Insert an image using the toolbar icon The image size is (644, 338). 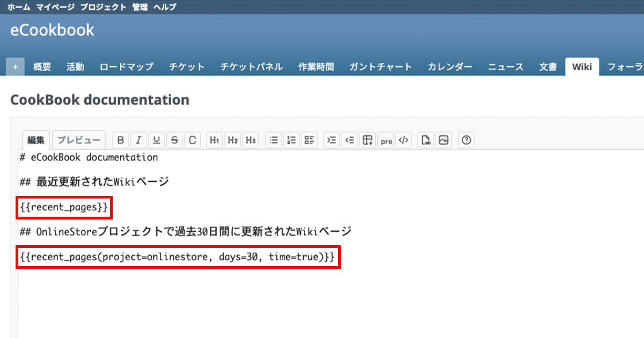click(x=443, y=141)
